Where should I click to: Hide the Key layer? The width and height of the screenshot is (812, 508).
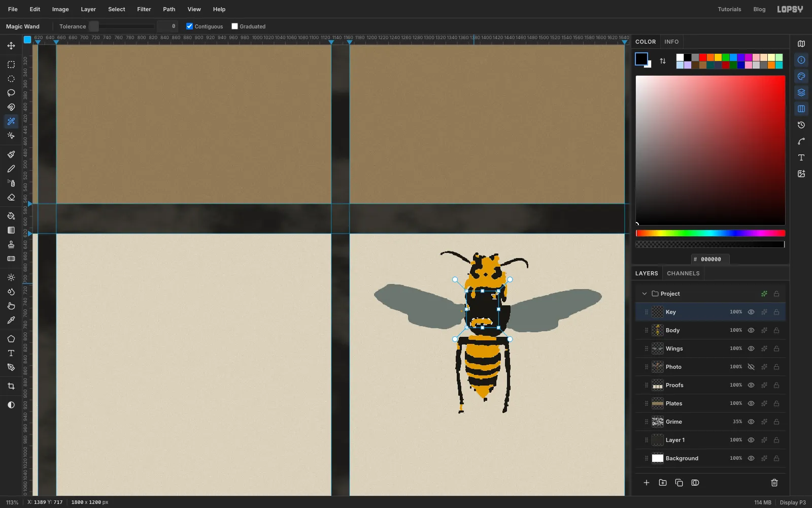751,312
